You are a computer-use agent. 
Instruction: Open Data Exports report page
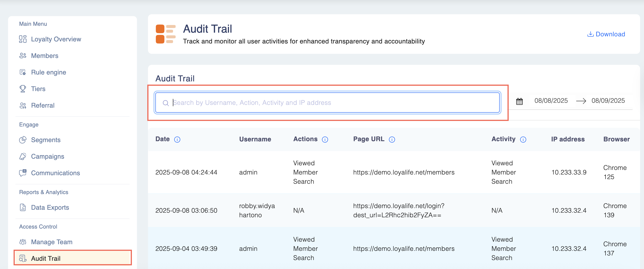point(50,207)
